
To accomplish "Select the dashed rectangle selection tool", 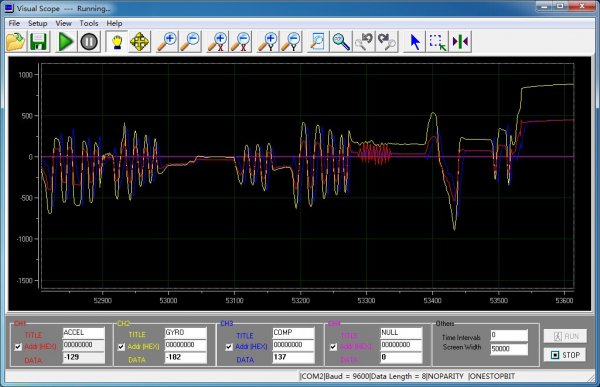I will [438, 42].
